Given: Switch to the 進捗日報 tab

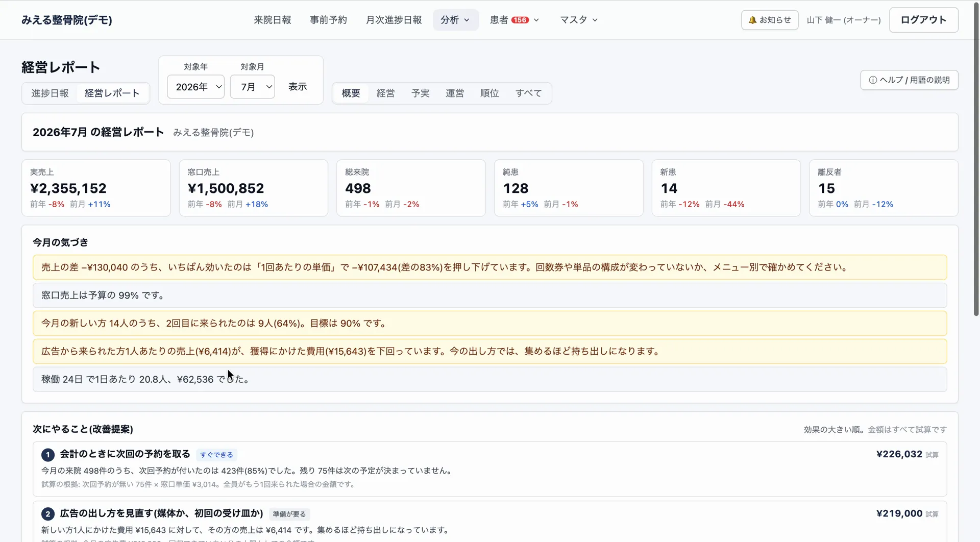Looking at the screenshot, I should (50, 93).
